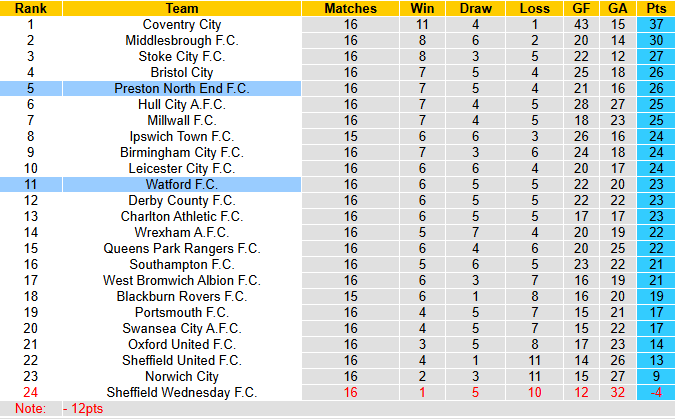
Task: Click the GF column header
Action: tap(582, 8)
